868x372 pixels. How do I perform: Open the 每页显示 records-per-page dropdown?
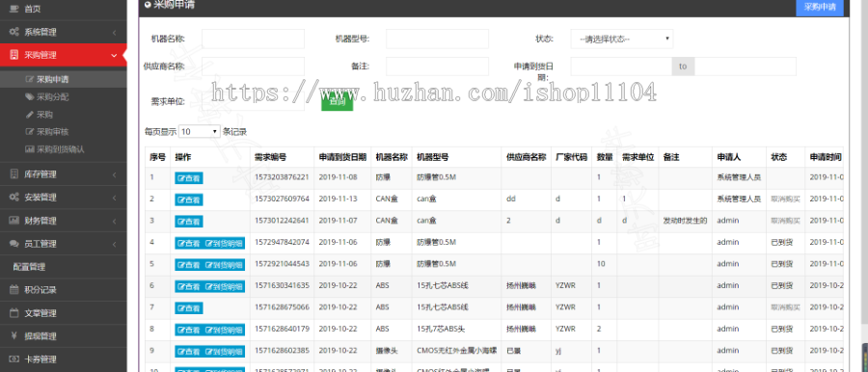tap(200, 132)
